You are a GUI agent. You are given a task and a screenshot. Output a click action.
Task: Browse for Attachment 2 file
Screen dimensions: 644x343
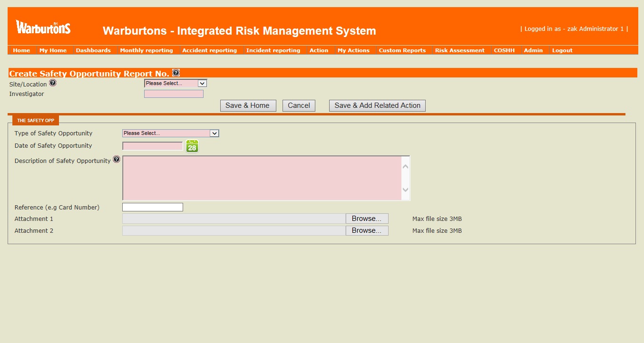(x=366, y=230)
